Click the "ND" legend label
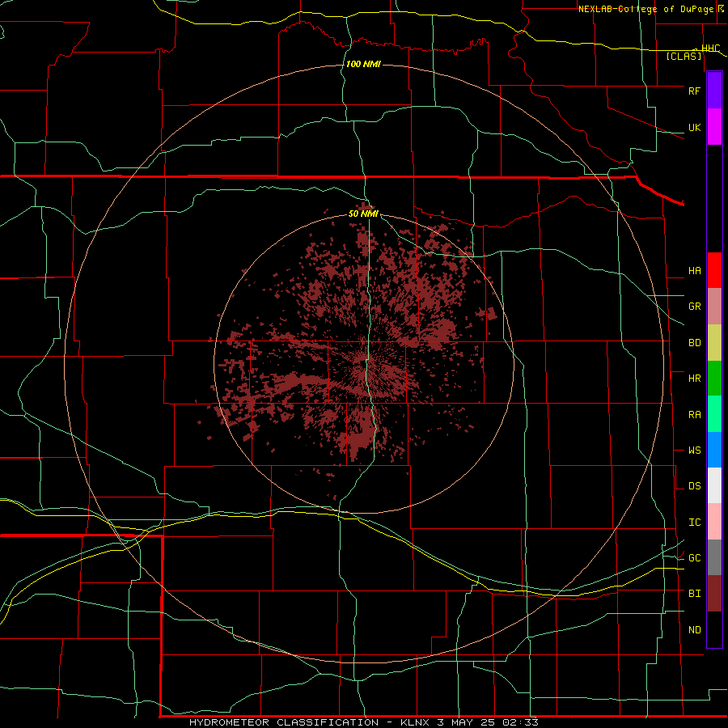The width and height of the screenshot is (728, 728). (694, 630)
